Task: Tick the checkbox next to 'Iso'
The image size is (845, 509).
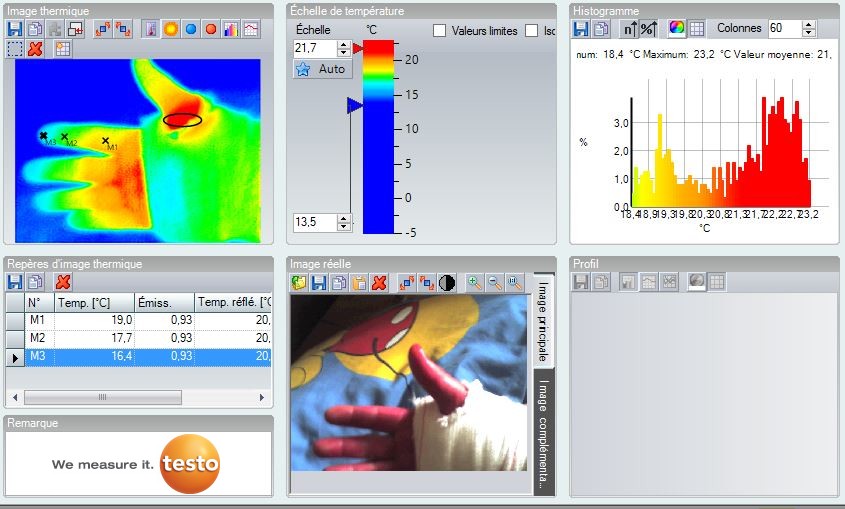Action: coord(531,31)
